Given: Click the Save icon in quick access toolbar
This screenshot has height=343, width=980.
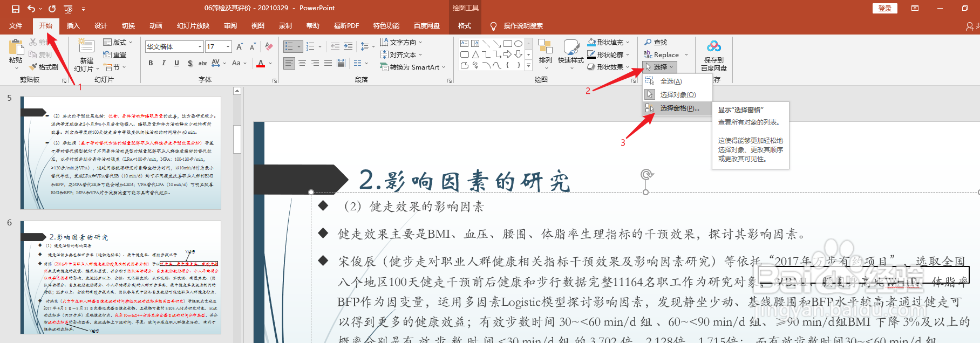Looking at the screenshot, I should click(16, 9).
